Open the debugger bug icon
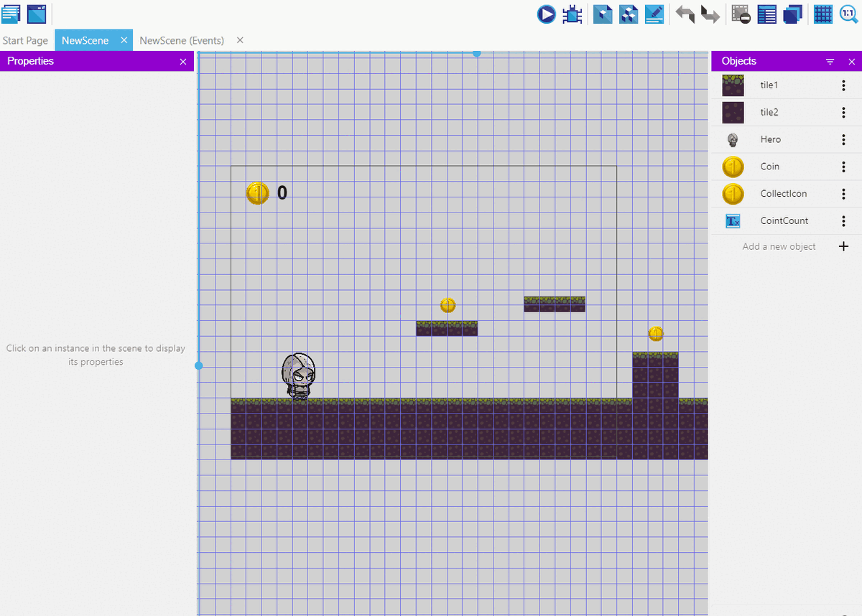The height and width of the screenshot is (616, 862). [x=573, y=14]
